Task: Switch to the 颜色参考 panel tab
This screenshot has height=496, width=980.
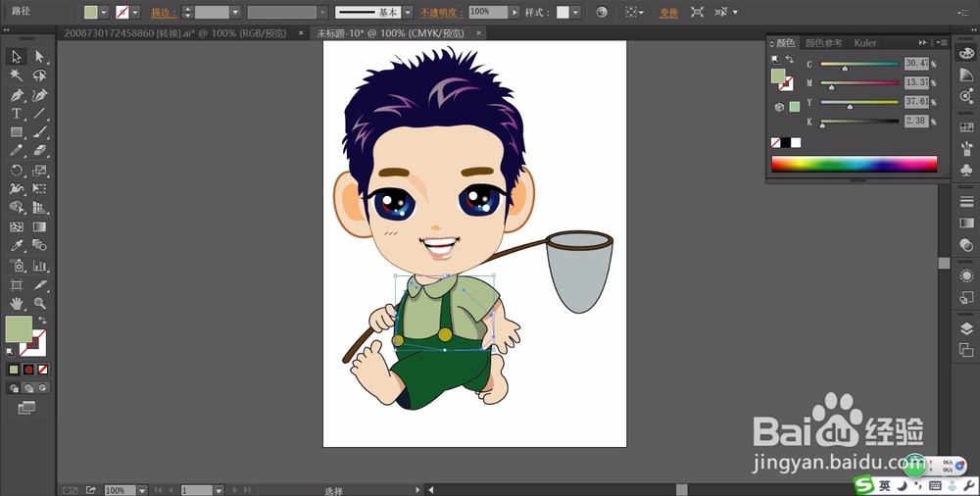Action: (824, 43)
